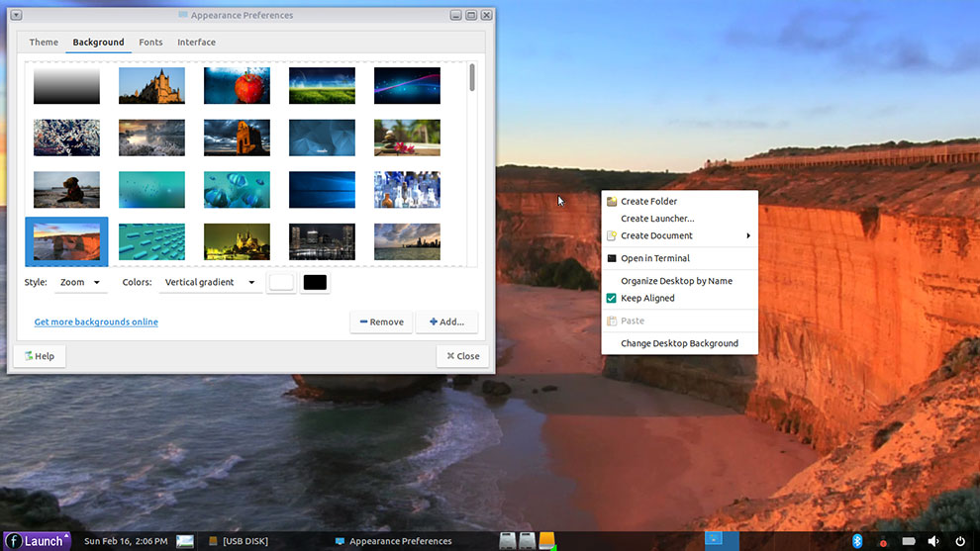This screenshot has height=551, width=980.
Task: Select the teal 3D bars wallpaper
Action: pos(151,241)
